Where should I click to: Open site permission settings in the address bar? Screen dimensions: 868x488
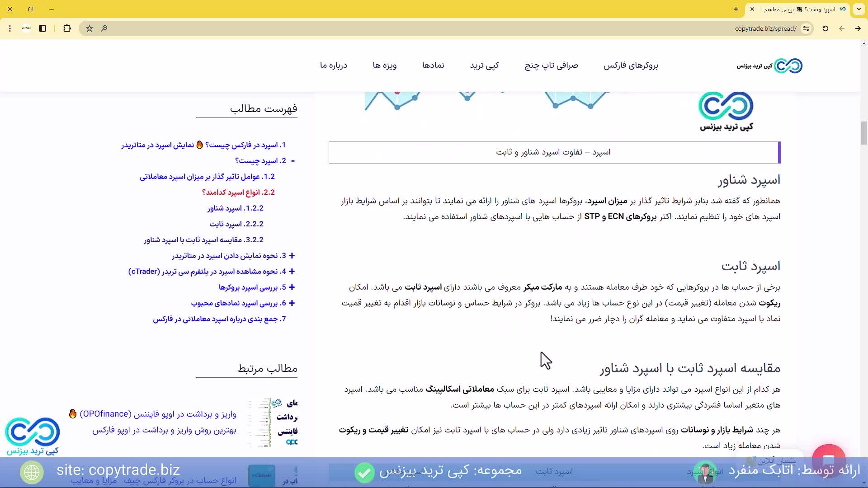(807, 28)
